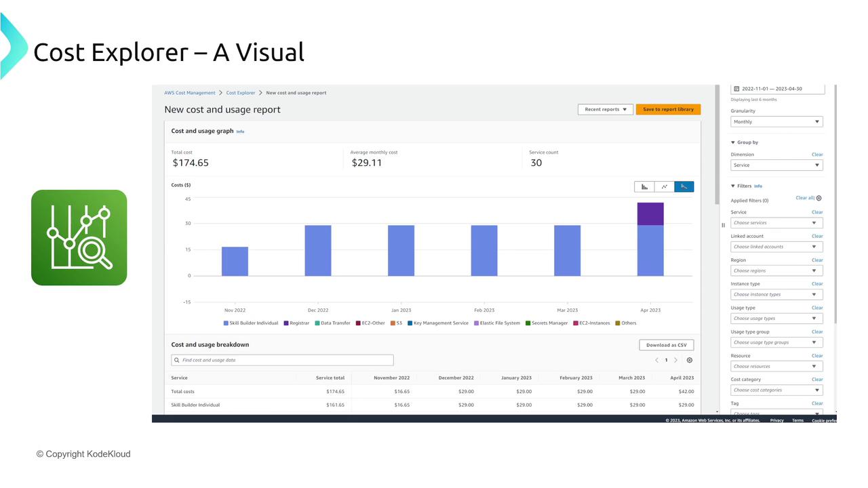Viewport: 868px width, 488px height.
Task: Clear the Resource filter
Action: coord(817,356)
